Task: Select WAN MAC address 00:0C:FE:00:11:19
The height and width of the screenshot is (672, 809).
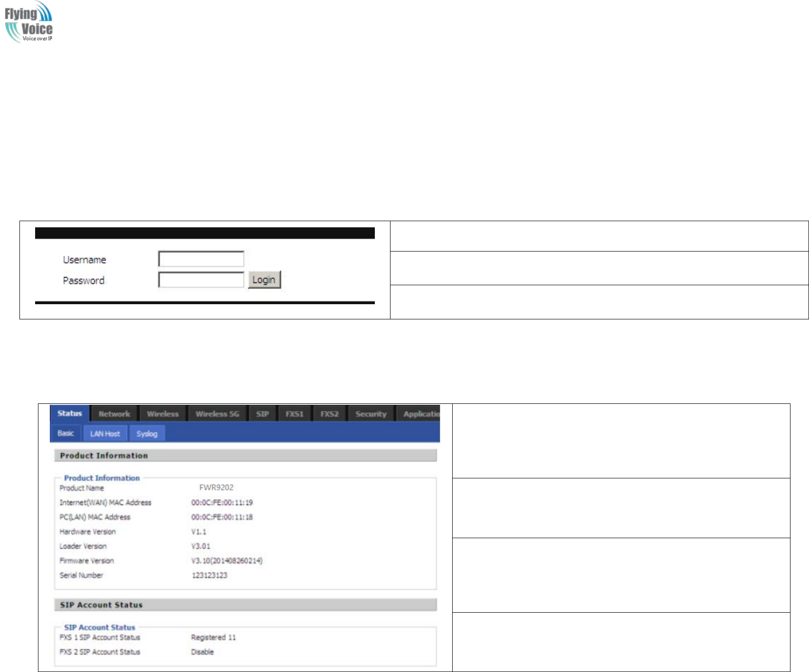Action: (x=222, y=503)
